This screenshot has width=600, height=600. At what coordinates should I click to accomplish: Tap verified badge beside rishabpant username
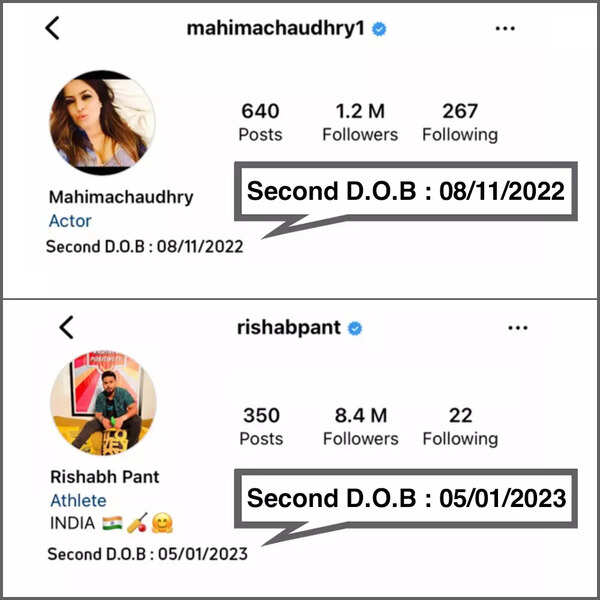355,328
